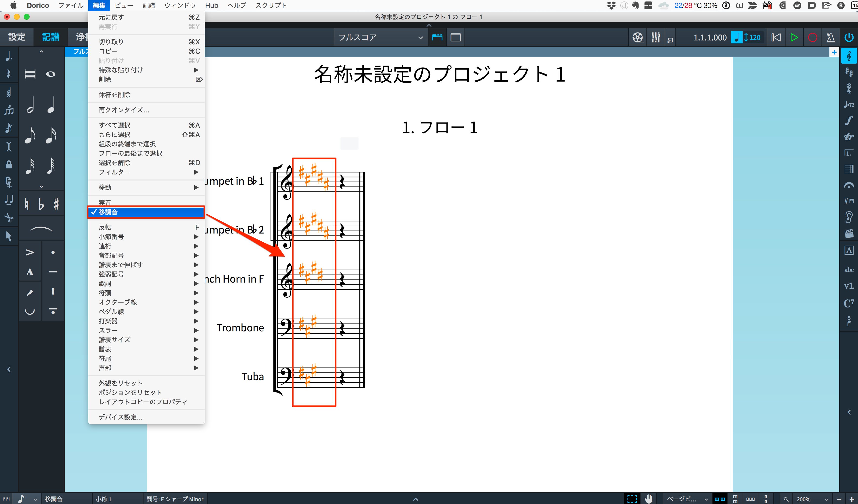Open the time signatures panel

point(849,89)
